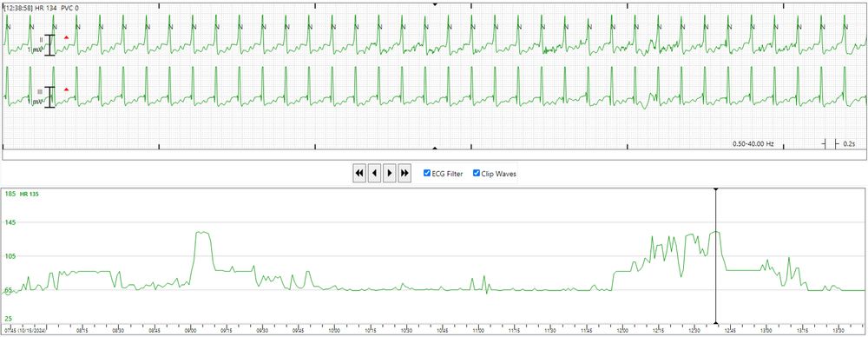Click the top center triangle marker of the ECG strip
868x337 pixels.
(x=435, y=3)
